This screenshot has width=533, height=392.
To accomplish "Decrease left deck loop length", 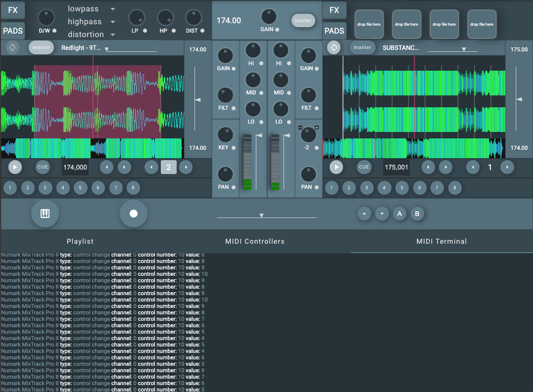I will (x=151, y=167).
